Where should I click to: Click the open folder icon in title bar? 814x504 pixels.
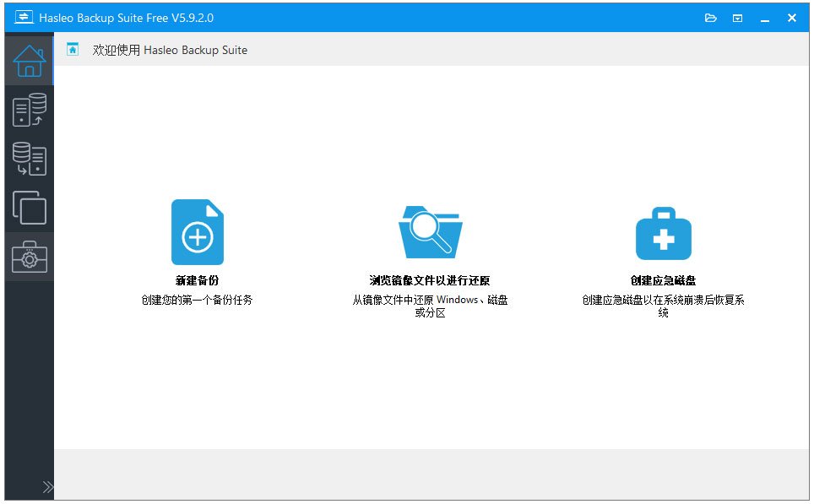click(711, 19)
